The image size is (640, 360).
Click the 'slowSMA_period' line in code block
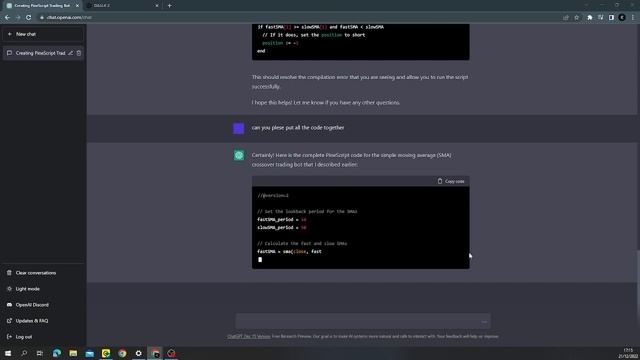coord(282,228)
